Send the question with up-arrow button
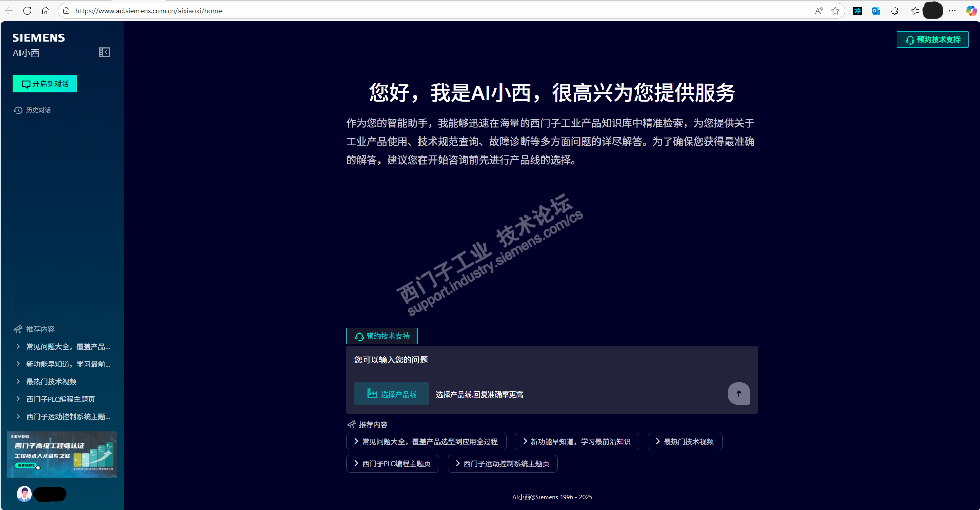Screen dimensions: 980x510 coord(739,394)
